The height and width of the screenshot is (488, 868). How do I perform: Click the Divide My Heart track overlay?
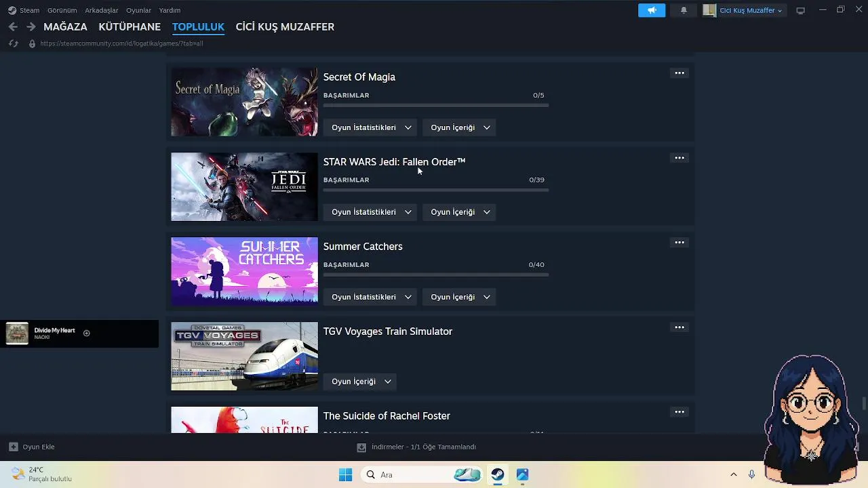(x=79, y=333)
